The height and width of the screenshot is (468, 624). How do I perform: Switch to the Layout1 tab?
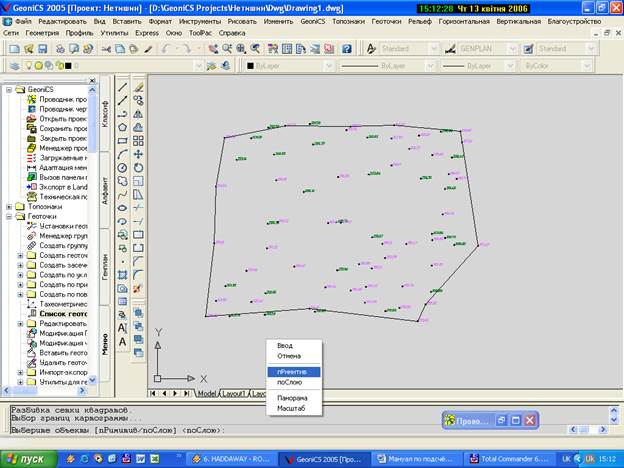coord(234,393)
